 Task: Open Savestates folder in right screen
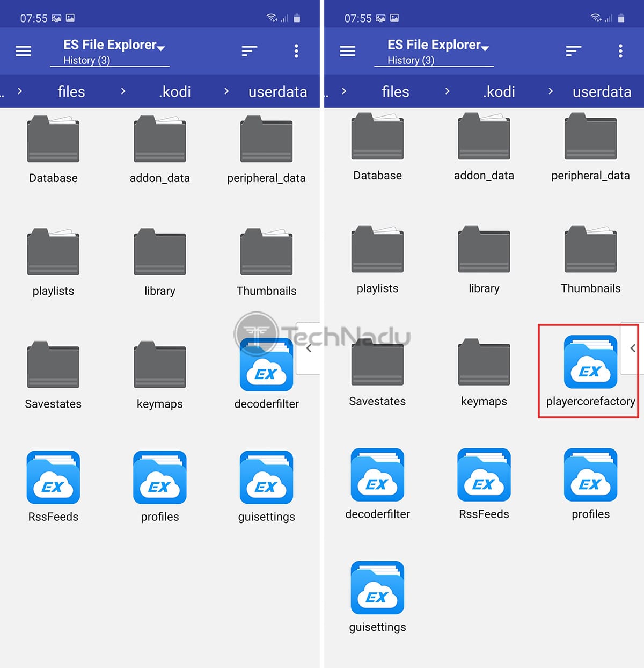point(377,373)
